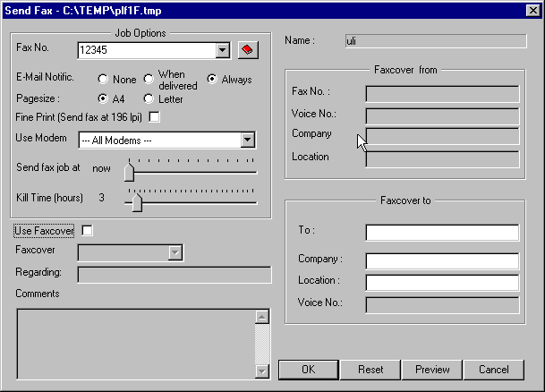The height and width of the screenshot is (392, 545).
Task: Open the phonebook via red book icon
Action: pyautogui.click(x=248, y=50)
